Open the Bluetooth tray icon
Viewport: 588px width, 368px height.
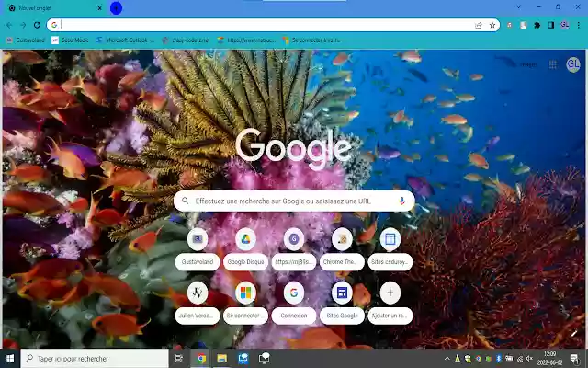tap(499, 359)
